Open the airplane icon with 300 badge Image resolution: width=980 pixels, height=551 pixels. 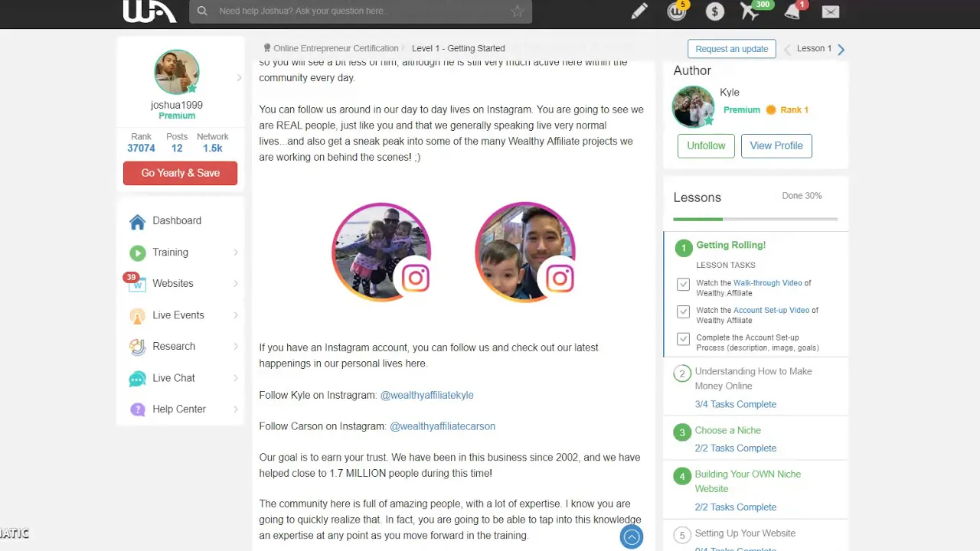tap(750, 11)
